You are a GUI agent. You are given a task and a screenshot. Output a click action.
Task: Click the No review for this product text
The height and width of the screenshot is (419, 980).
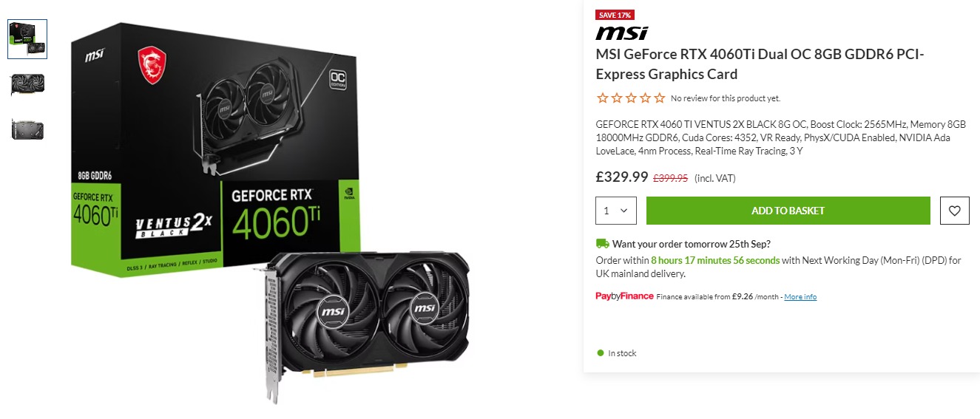(725, 98)
